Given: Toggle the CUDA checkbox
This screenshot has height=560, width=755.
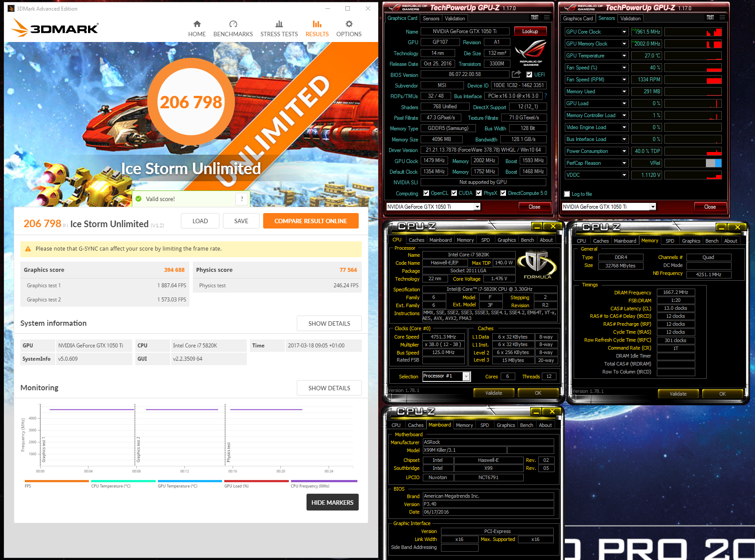Looking at the screenshot, I should coord(454,193).
